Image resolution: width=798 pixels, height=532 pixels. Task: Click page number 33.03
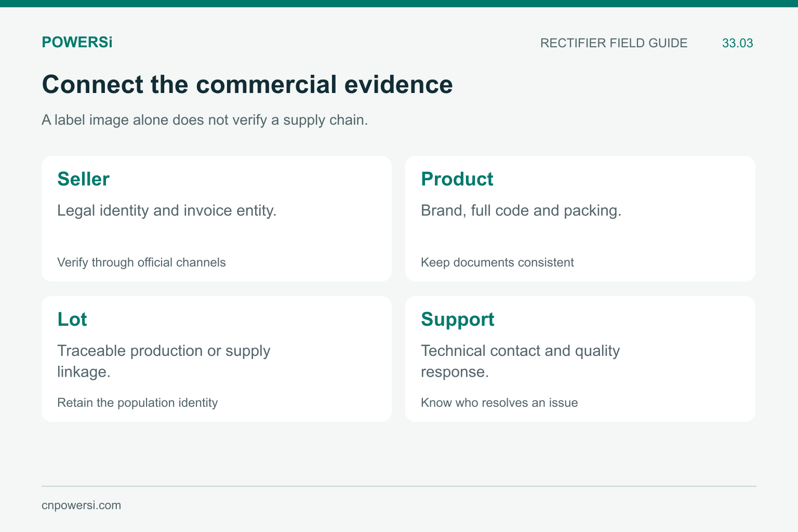coord(737,43)
